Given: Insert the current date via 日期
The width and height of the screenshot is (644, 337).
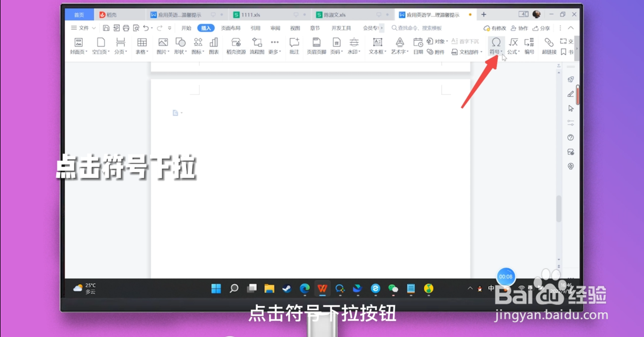Looking at the screenshot, I should (419, 44).
